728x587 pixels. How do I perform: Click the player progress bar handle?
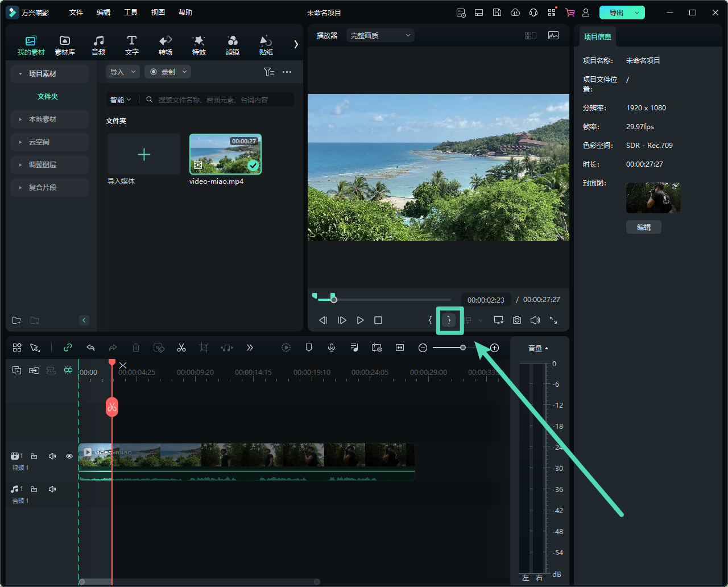[334, 300]
